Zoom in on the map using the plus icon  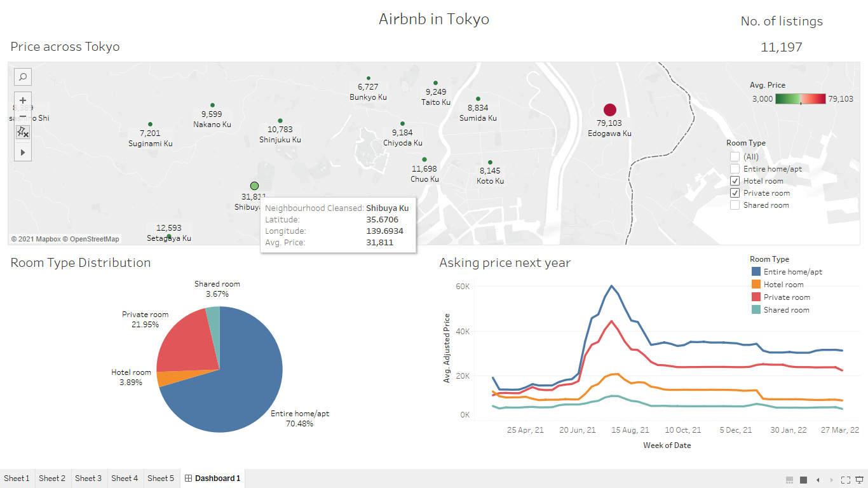click(22, 100)
